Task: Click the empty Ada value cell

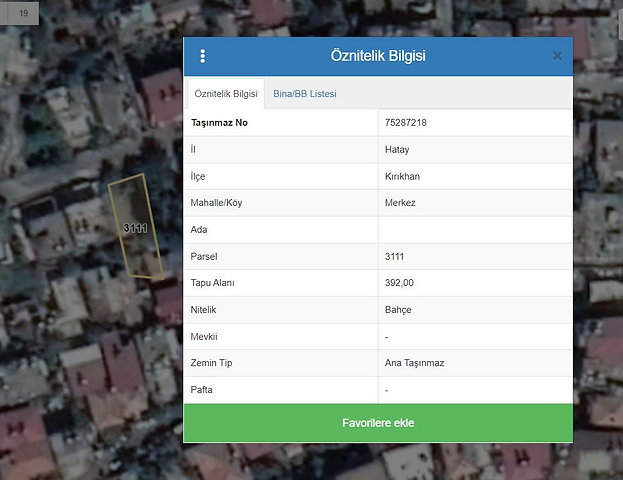Action: 475,230
